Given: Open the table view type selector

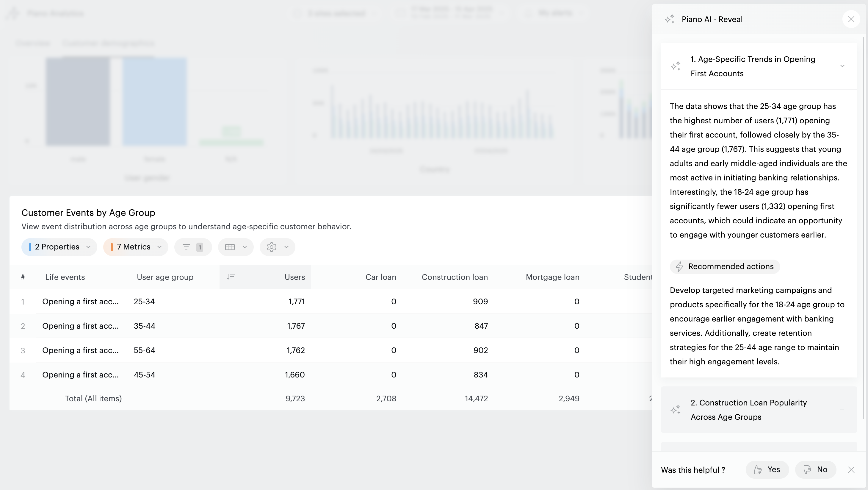Looking at the screenshot, I should pyautogui.click(x=236, y=247).
